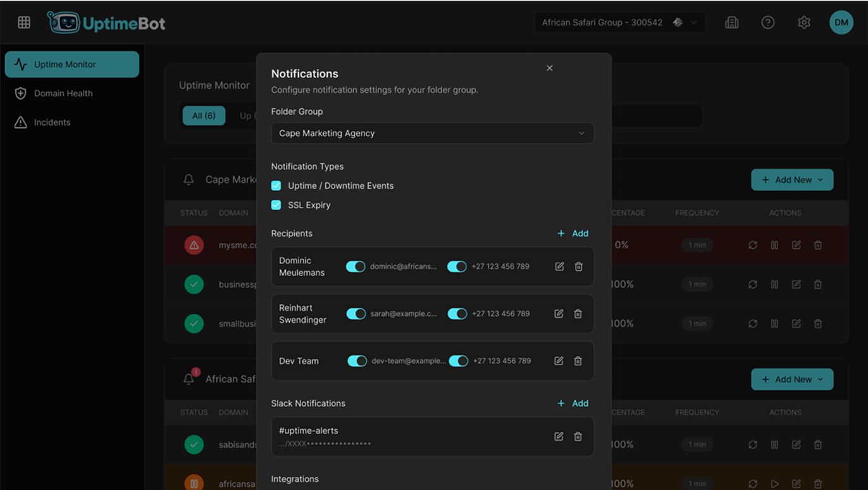Go to Domain Health in sidebar

[63, 93]
